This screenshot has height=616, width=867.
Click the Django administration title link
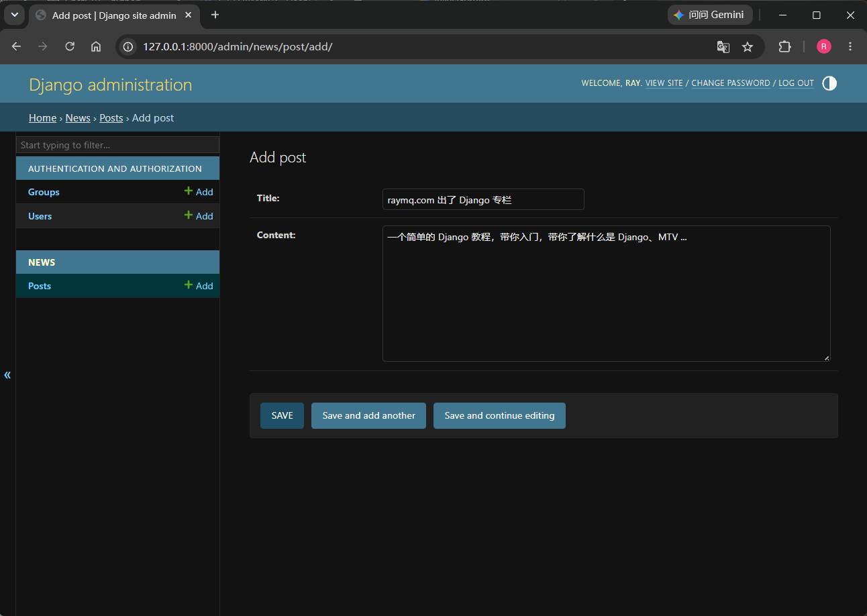[x=111, y=85]
